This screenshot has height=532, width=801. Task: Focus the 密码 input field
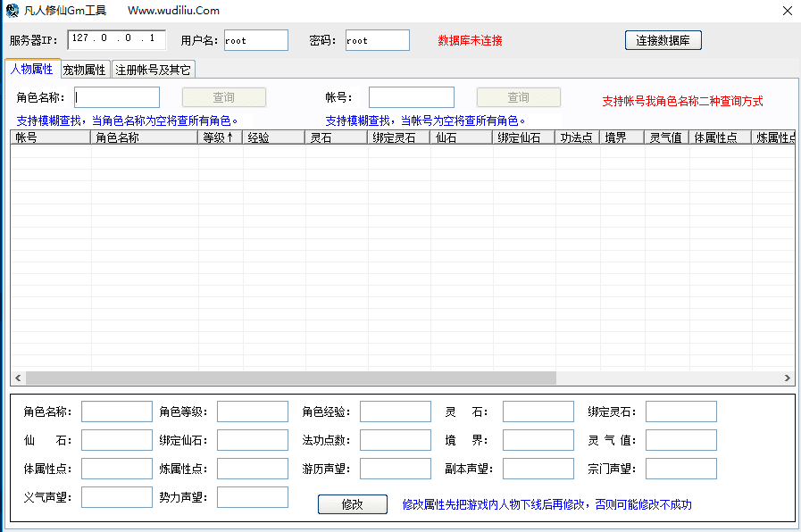point(378,40)
